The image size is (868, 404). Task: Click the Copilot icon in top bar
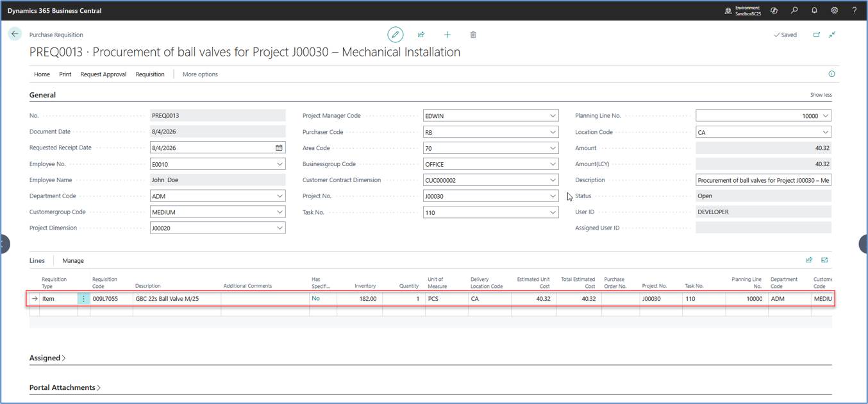(774, 10)
